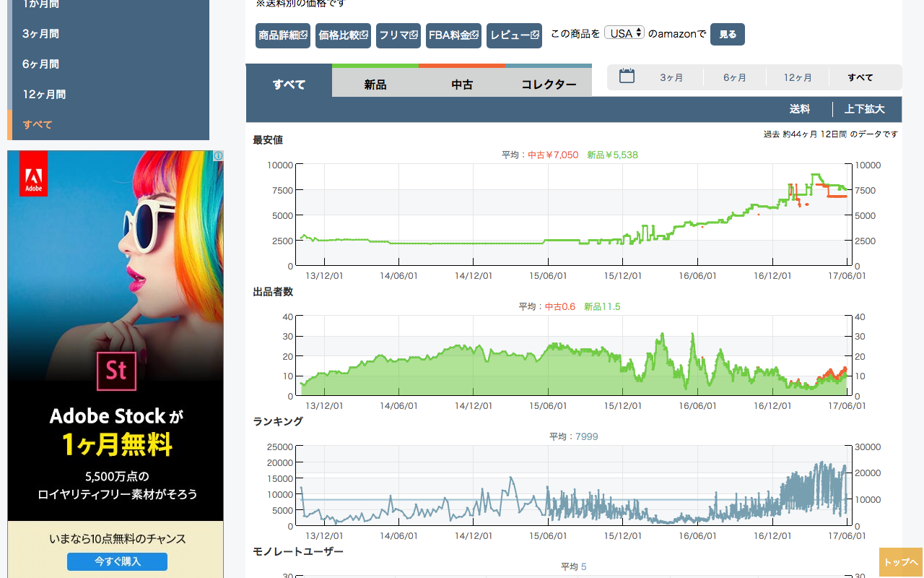Open レビュー external link button
This screenshot has height=578, width=924.
click(514, 35)
